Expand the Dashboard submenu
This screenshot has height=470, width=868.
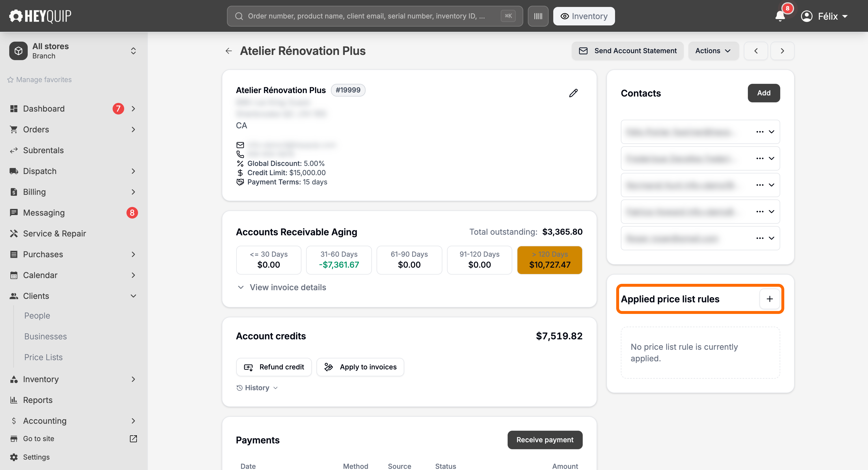coord(133,109)
